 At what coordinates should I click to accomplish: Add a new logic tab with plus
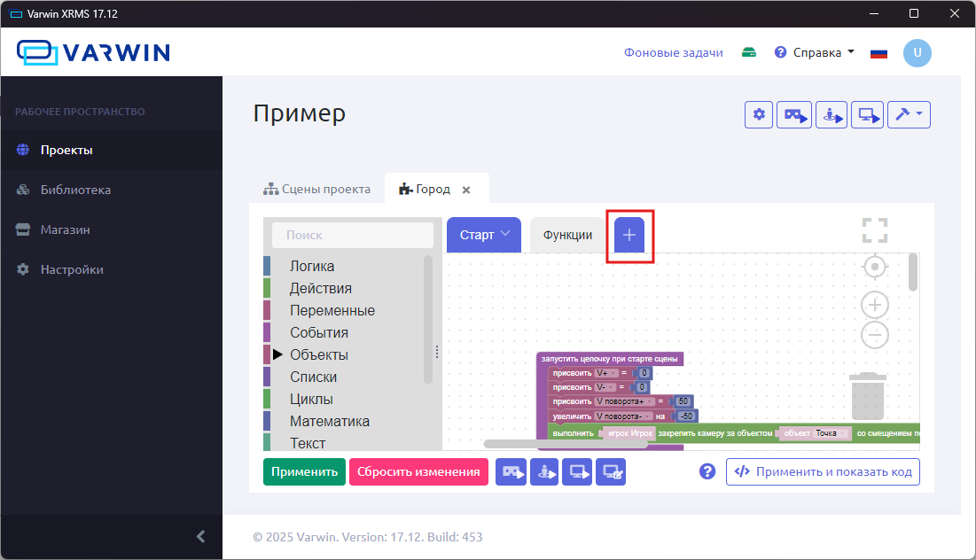tap(629, 235)
